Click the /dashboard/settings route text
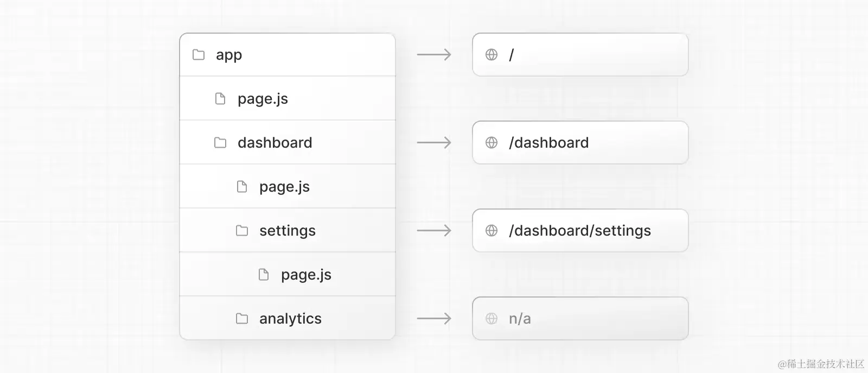Image resolution: width=868 pixels, height=373 pixels. click(579, 231)
